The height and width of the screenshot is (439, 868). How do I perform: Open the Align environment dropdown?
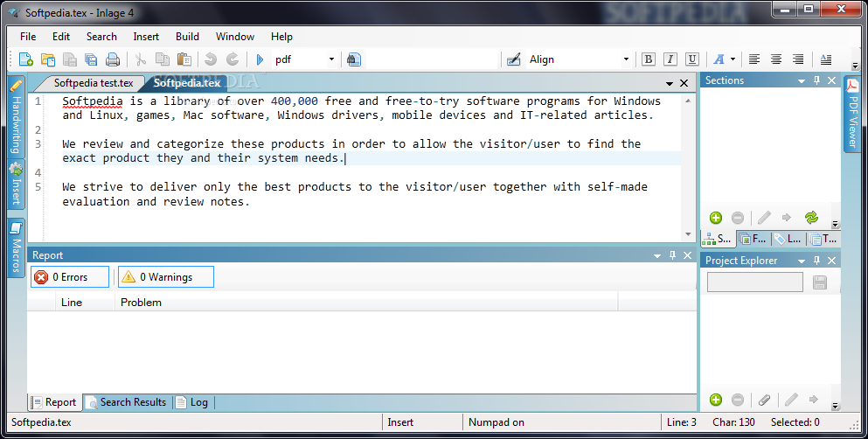[x=626, y=59]
